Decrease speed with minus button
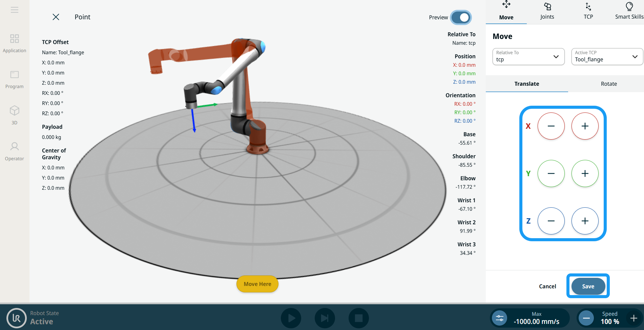Screen dimensions: 644x330 click(x=586, y=318)
